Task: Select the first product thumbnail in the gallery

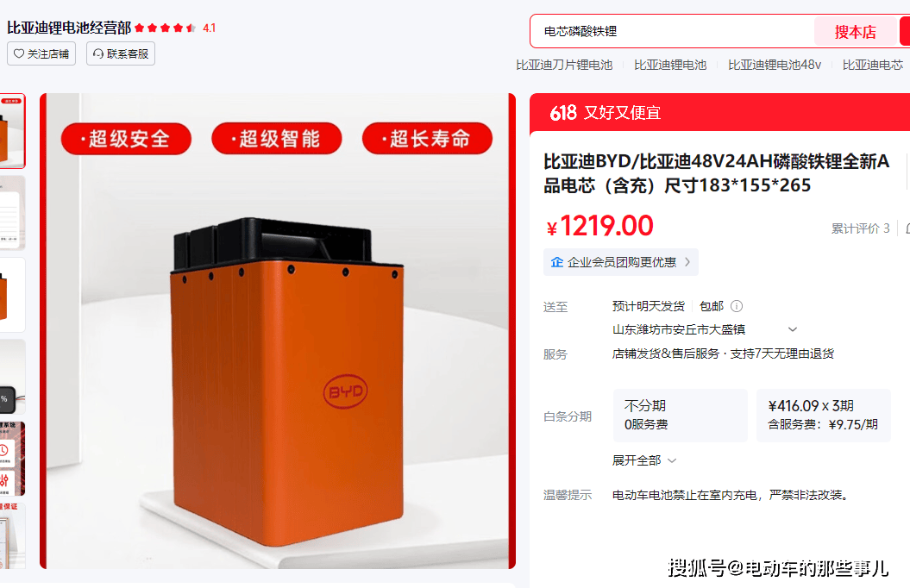Action: pyautogui.click(x=12, y=130)
